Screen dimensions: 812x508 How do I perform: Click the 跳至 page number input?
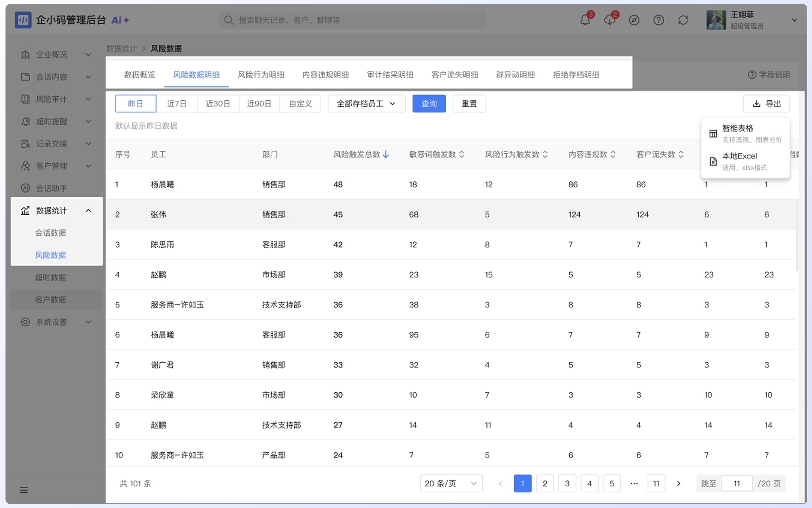737,483
